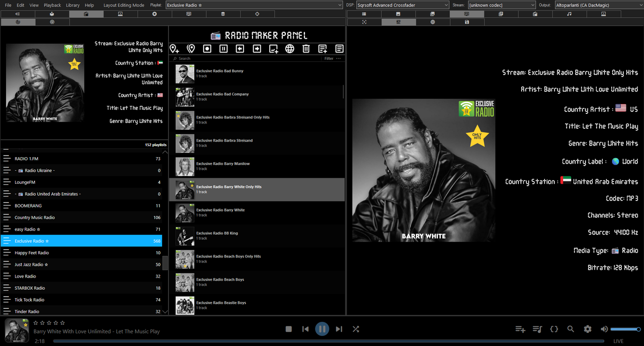
Task: Mute audio with the speaker icon
Action: [x=604, y=329]
